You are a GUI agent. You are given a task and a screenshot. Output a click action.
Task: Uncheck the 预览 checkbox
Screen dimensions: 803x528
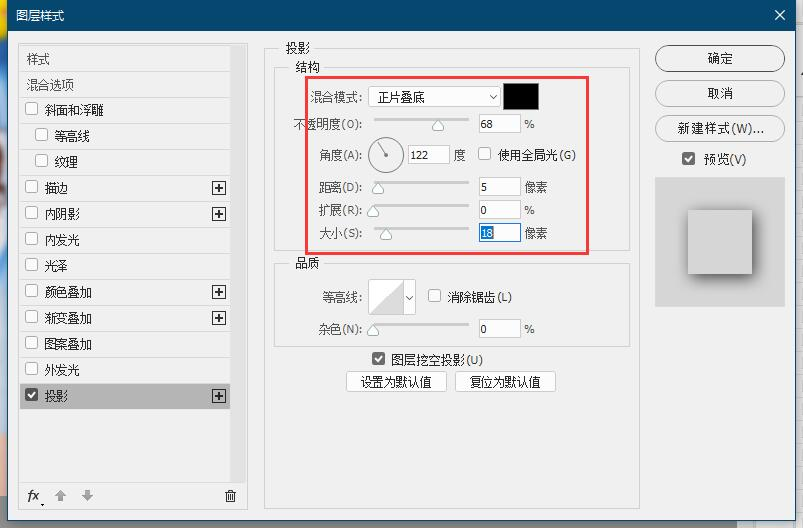689,158
